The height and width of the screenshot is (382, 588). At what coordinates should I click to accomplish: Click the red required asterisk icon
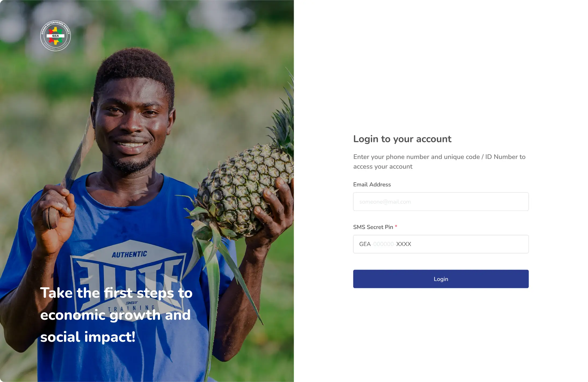pos(396,226)
